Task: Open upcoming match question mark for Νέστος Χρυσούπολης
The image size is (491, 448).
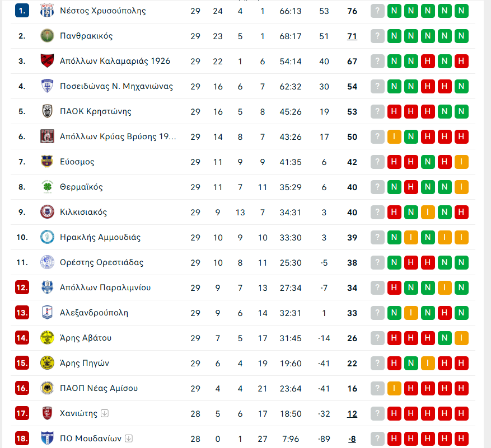Action: [377, 11]
